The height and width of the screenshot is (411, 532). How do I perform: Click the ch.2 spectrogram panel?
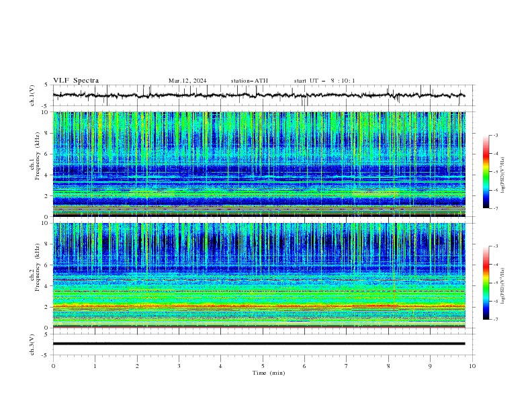(259, 275)
